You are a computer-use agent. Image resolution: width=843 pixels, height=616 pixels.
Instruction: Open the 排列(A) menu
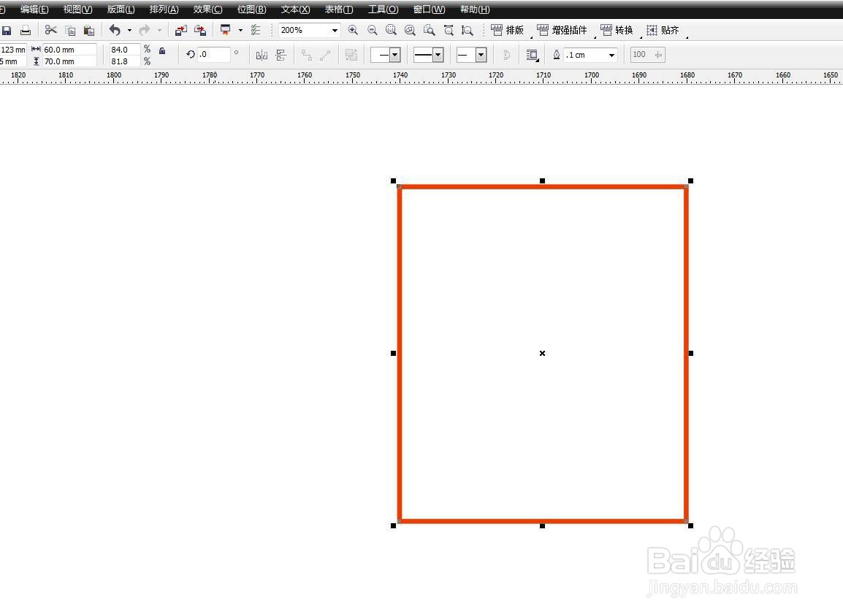(x=164, y=9)
